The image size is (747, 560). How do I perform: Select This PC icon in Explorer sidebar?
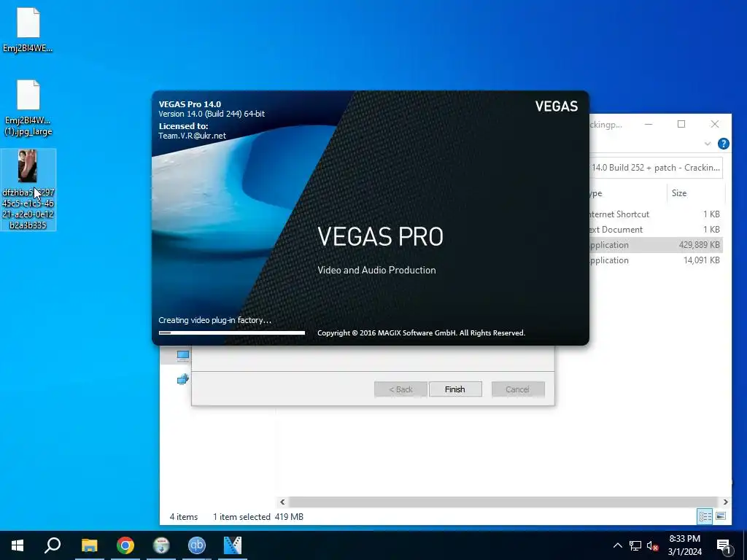[x=183, y=355]
